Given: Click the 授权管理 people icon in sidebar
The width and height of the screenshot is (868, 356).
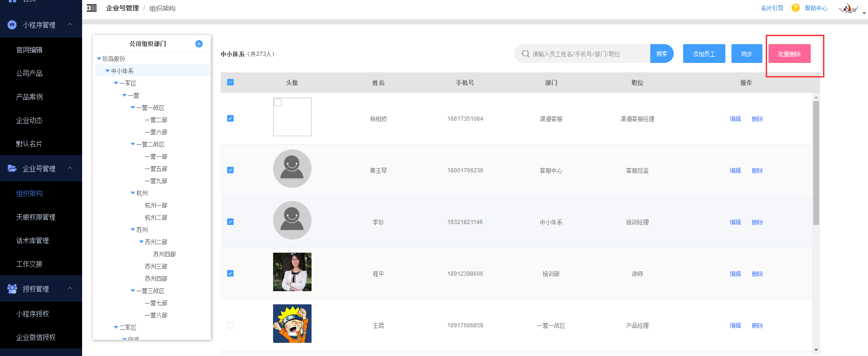Looking at the screenshot, I should pyautogui.click(x=12, y=289).
